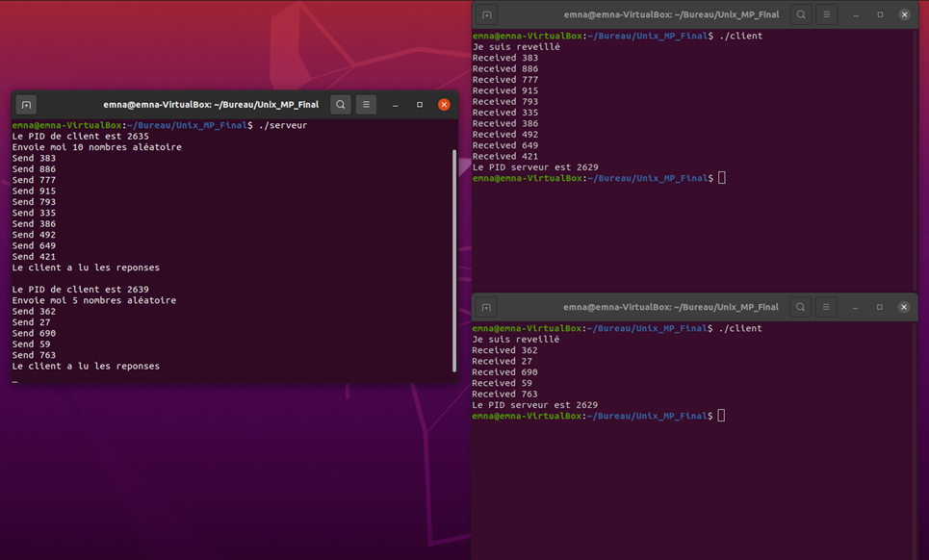The height and width of the screenshot is (560, 929).
Task: Maximize the top client terminal window
Action: tap(880, 14)
